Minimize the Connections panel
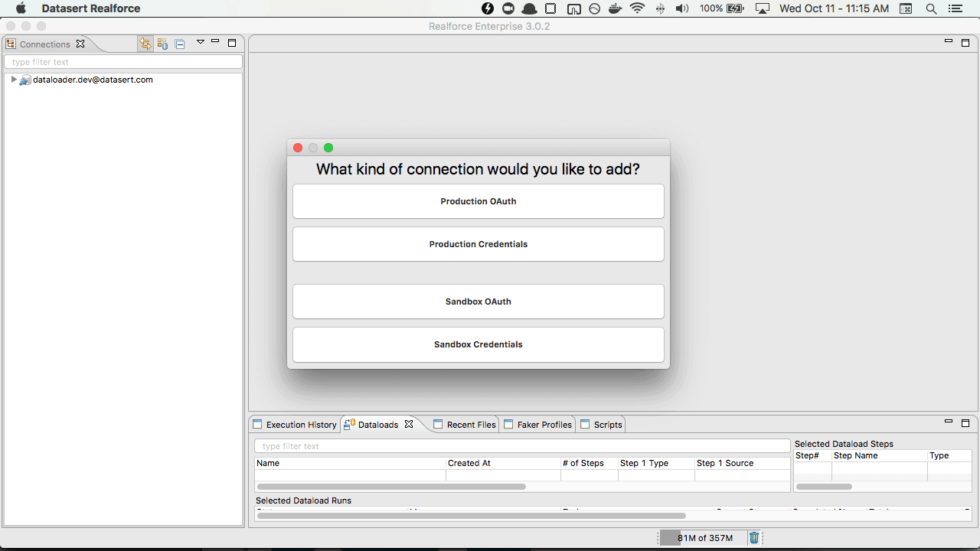Image resolution: width=980 pixels, height=551 pixels. point(215,41)
